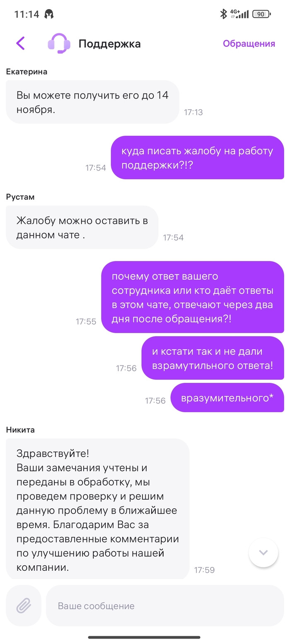Tap the sender name Екатерина

click(27, 72)
